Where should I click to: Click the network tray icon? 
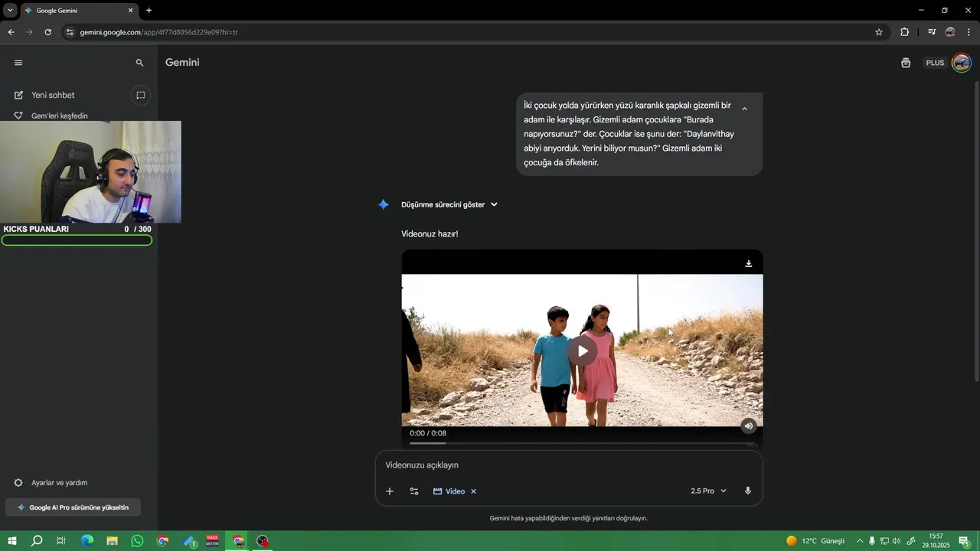[x=884, y=541]
